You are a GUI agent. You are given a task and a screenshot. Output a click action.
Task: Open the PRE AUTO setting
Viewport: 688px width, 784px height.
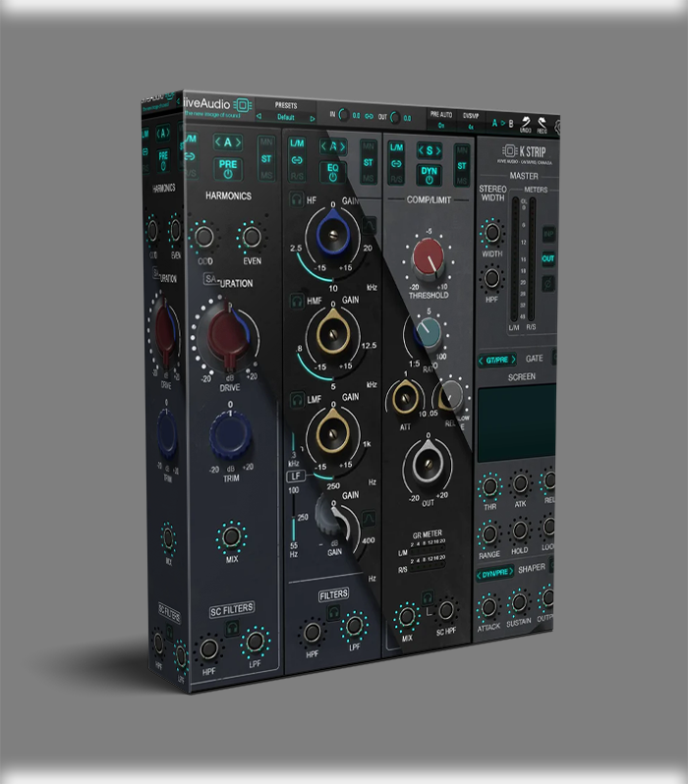click(x=441, y=120)
